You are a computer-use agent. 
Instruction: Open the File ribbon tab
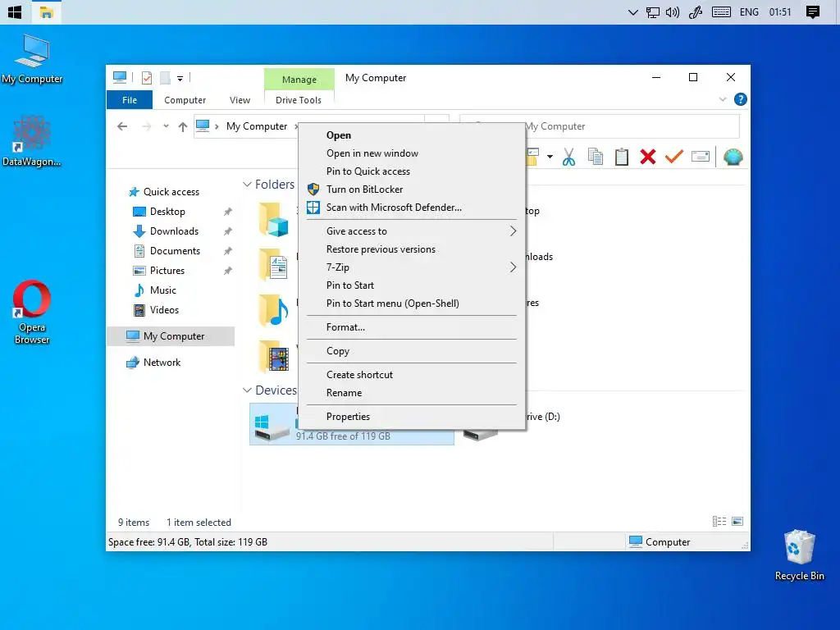(130, 100)
